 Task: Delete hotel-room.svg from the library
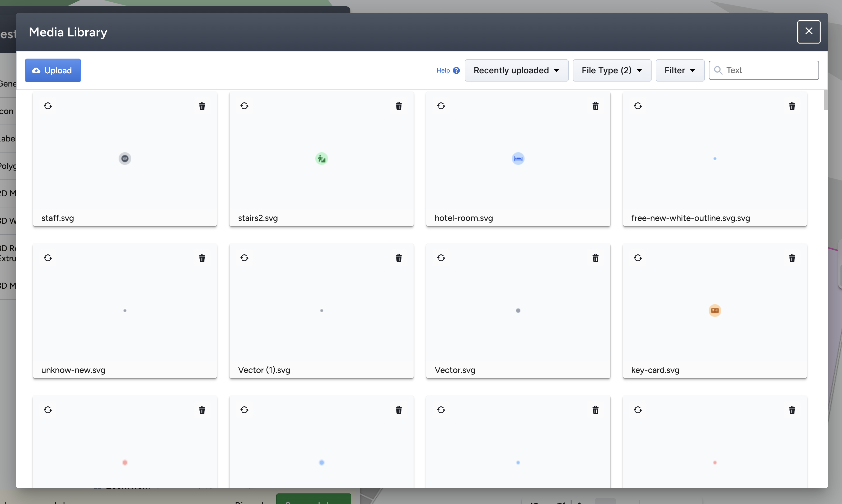595,106
